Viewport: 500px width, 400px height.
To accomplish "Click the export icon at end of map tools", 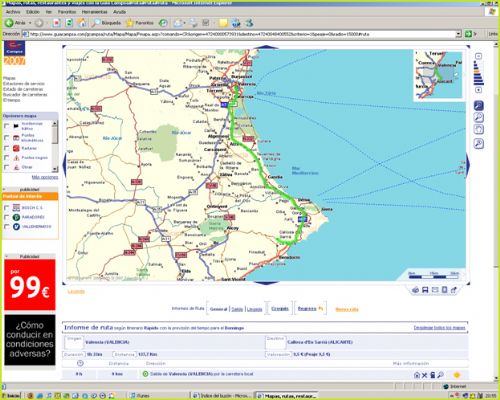I will coord(454,290).
